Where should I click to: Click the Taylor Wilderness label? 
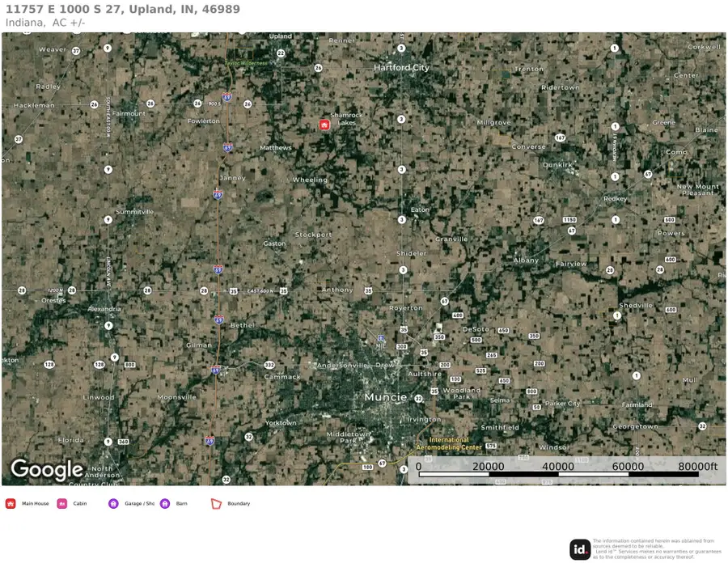click(246, 62)
